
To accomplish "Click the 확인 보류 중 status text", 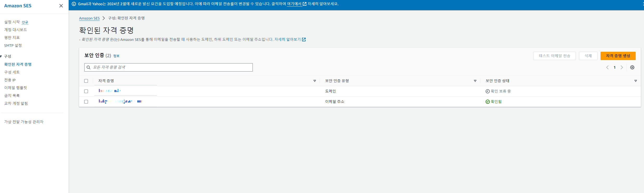I will click(x=501, y=91).
